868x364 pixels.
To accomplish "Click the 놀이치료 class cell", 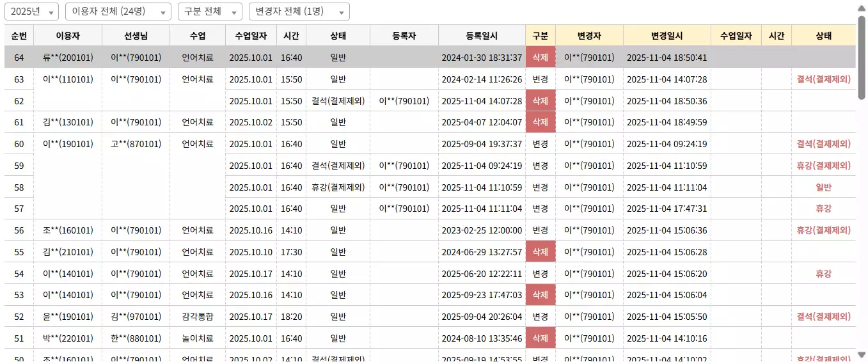I will (x=198, y=338).
